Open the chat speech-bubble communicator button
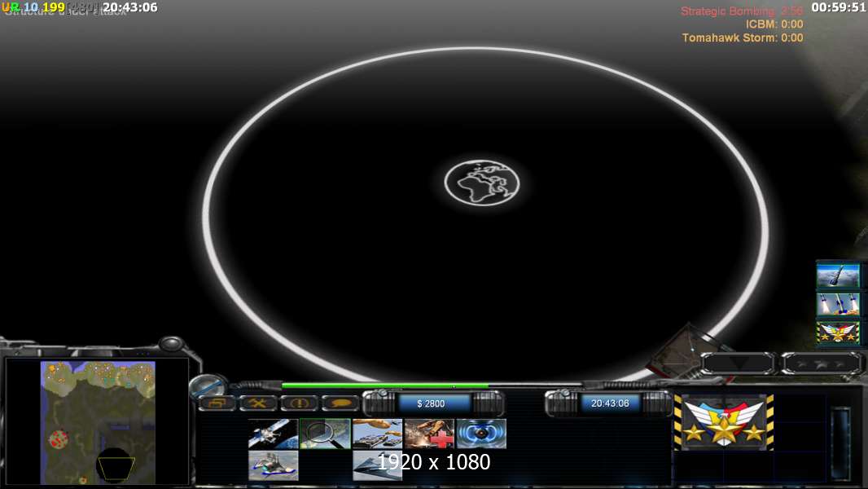This screenshot has width=868, height=489. pos(340,403)
